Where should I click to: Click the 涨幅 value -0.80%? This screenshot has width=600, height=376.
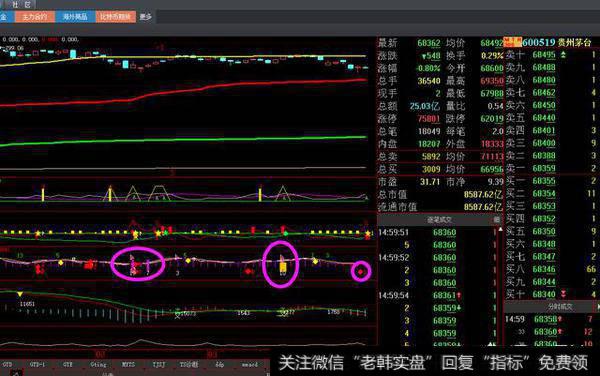428,68
